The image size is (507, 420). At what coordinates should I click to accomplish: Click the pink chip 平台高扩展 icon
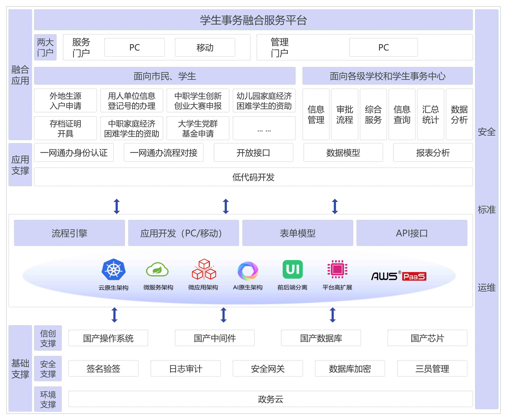pyautogui.click(x=337, y=269)
